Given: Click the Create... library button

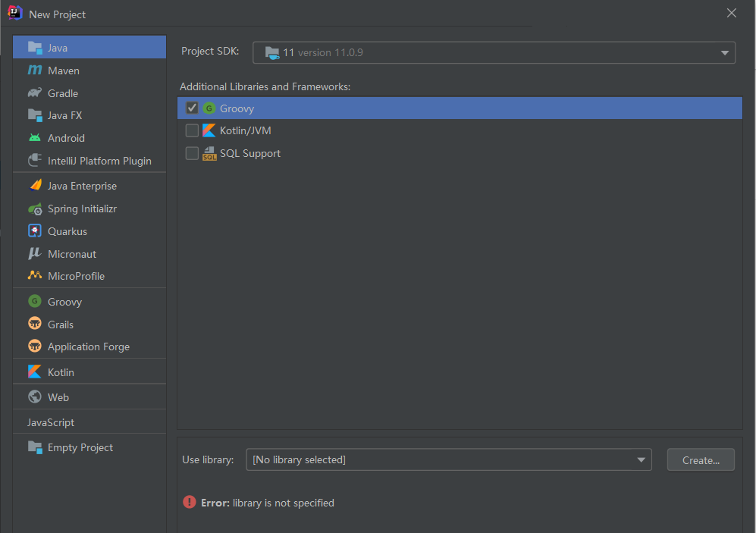Looking at the screenshot, I should tap(701, 459).
